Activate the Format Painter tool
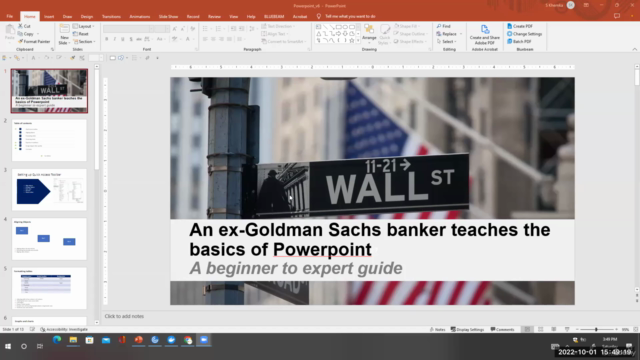The image size is (640, 360). 34,42
